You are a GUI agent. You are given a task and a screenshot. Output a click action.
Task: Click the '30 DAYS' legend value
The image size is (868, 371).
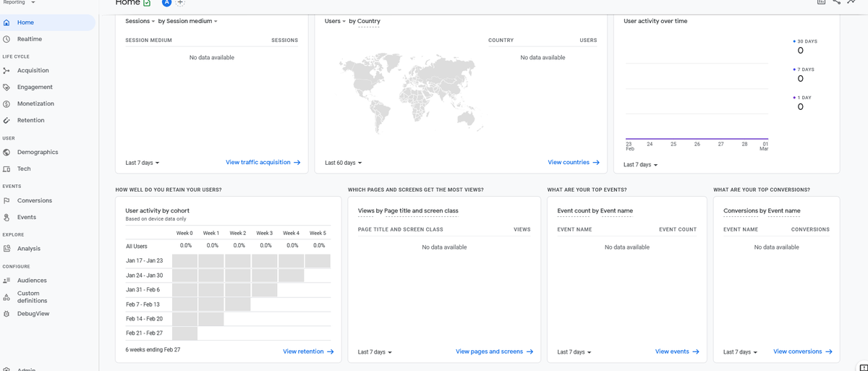click(x=800, y=51)
